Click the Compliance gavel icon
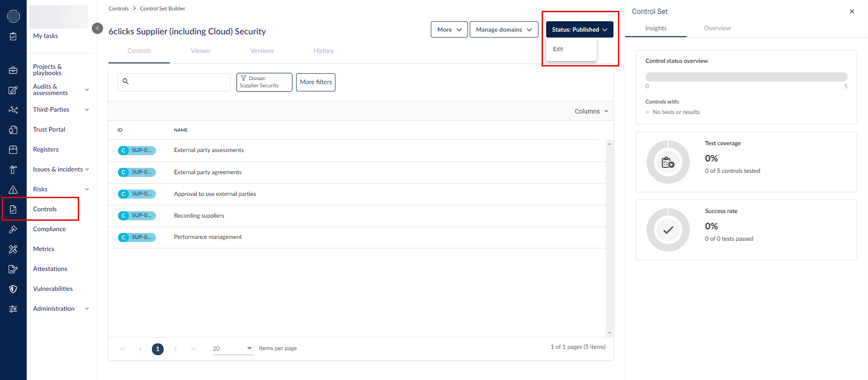Image resolution: width=868 pixels, height=380 pixels. coord(13,229)
